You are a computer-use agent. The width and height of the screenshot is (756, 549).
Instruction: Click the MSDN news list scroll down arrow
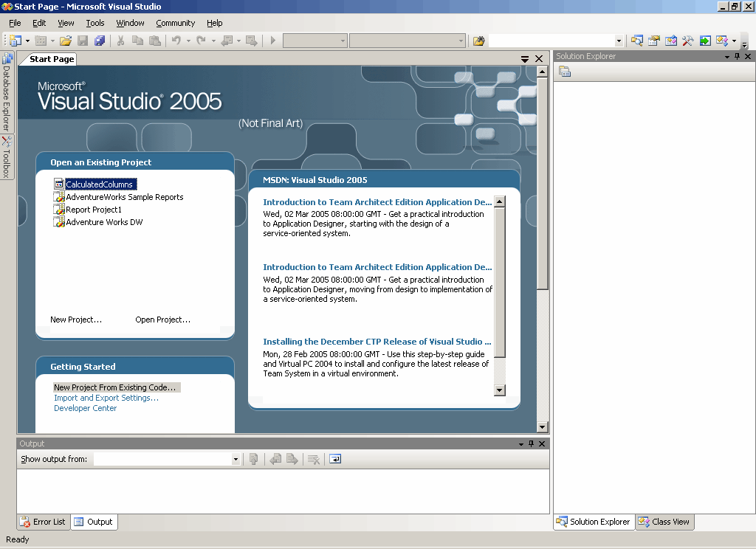499,390
